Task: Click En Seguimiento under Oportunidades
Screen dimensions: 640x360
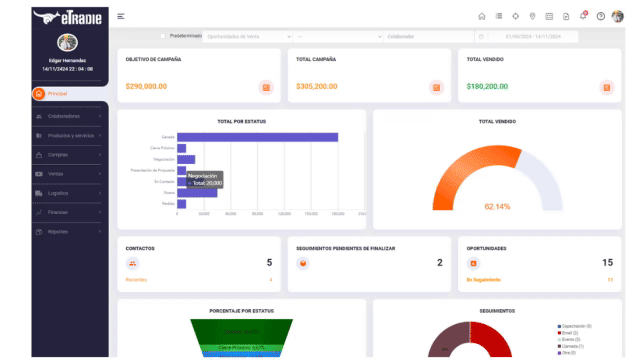Action: 484,280
